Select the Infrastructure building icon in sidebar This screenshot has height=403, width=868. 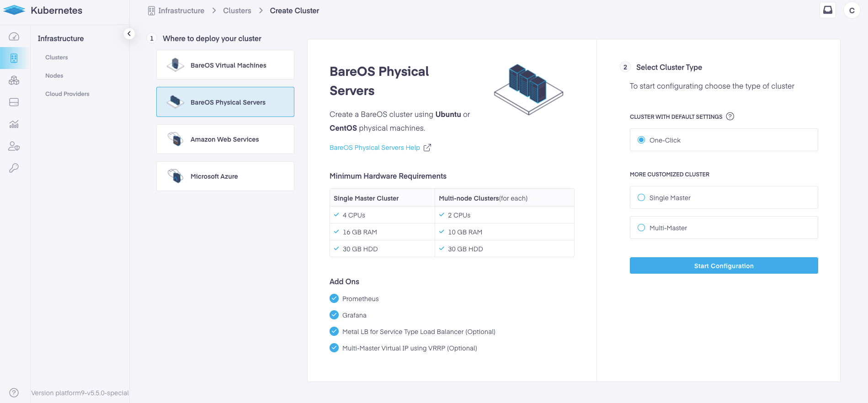tap(14, 58)
